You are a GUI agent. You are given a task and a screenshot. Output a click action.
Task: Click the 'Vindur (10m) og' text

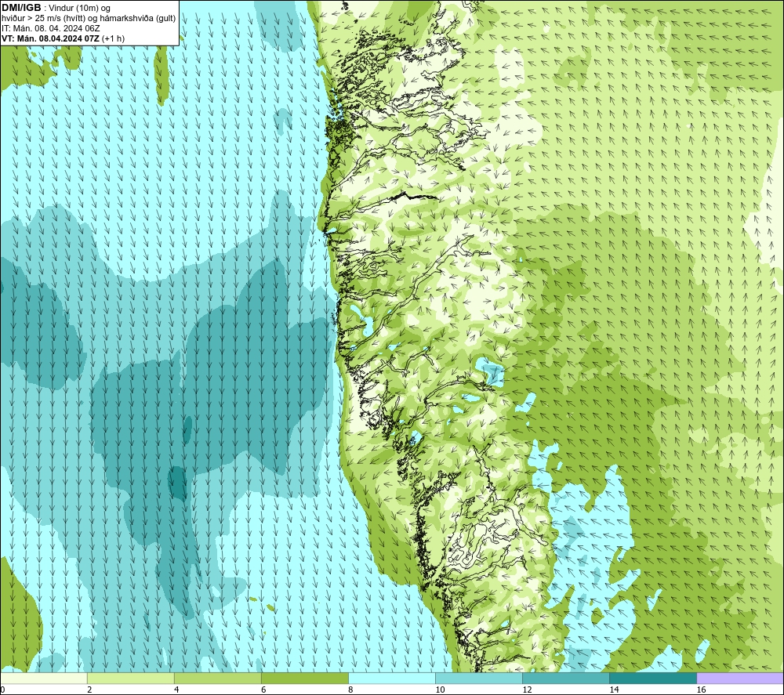tap(79, 8)
